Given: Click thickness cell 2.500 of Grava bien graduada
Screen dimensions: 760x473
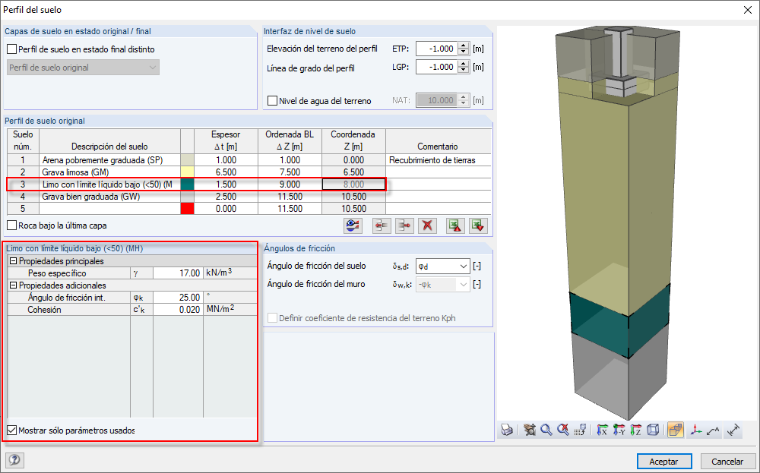Looking at the screenshot, I should tap(226, 197).
